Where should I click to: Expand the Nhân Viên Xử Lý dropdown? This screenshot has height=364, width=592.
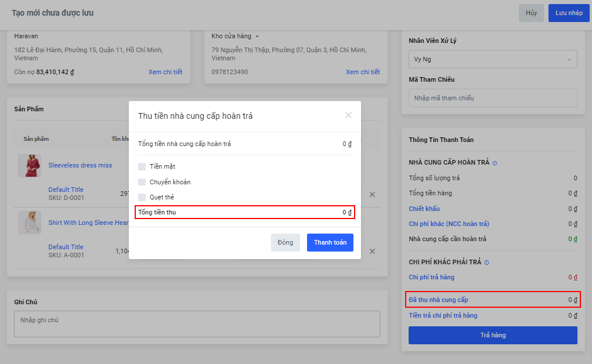pos(493,59)
